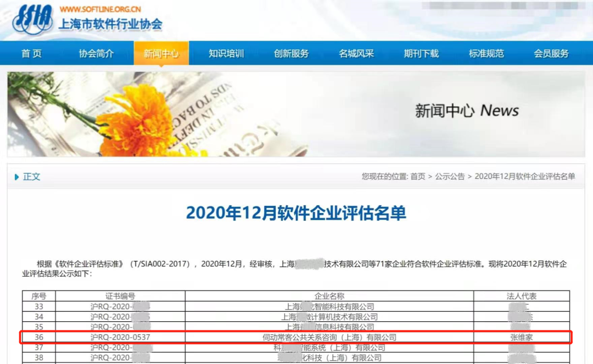This screenshot has width=593, height=364.
Task: Click the WWW.SOFTLINE.ORG.CN site URL text
Action: tap(100, 9)
